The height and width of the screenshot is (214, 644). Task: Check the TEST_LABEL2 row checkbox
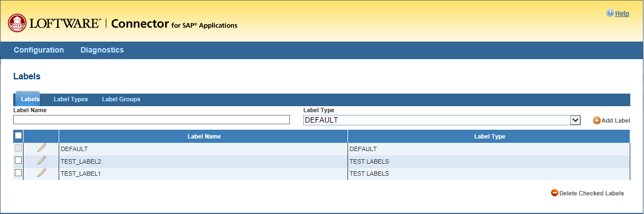pyautogui.click(x=18, y=160)
